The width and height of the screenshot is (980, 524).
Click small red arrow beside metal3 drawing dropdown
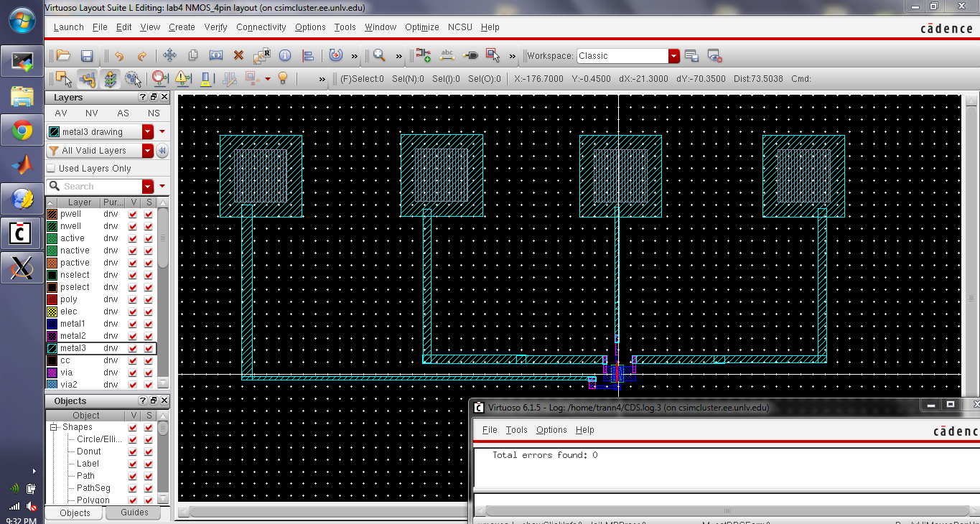click(162, 132)
